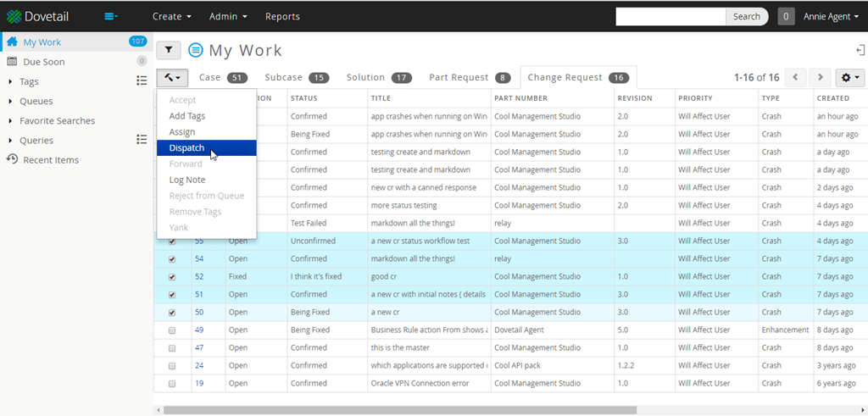Sort by the PRIORITY column header
The width and height of the screenshot is (868, 416).
695,98
